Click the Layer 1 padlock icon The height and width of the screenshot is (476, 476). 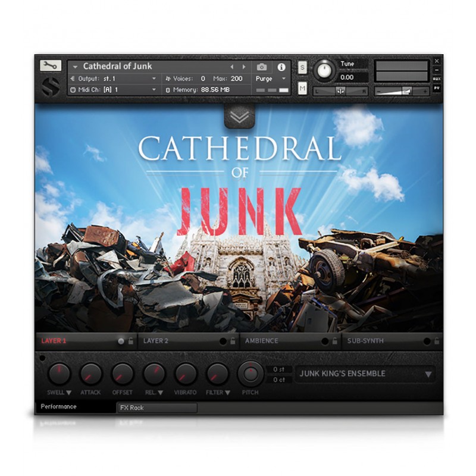[130, 341]
